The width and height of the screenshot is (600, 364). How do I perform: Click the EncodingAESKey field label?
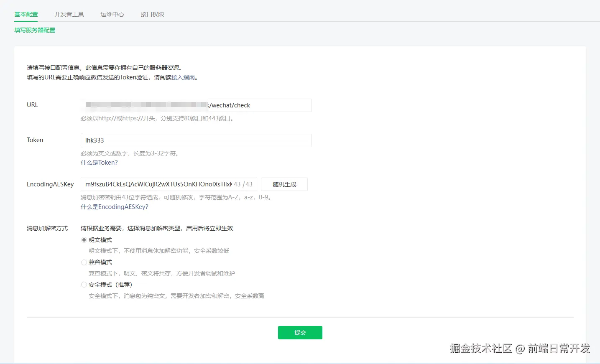(50, 184)
